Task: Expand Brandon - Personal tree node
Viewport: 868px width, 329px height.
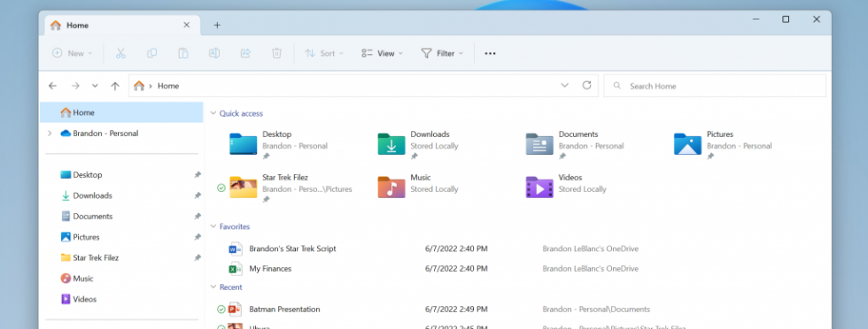Action: tap(50, 134)
